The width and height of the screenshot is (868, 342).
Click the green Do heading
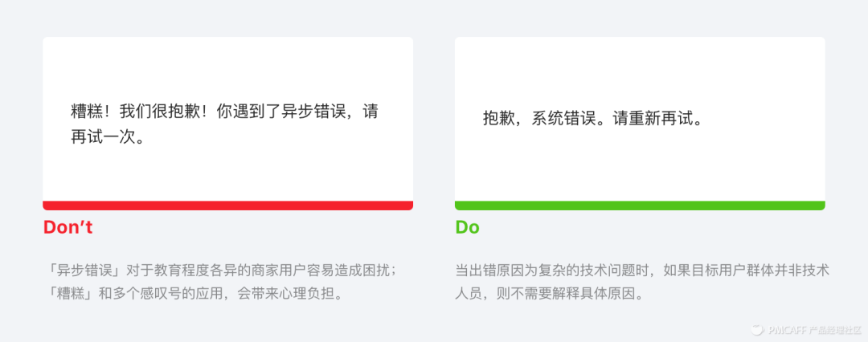coord(467,227)
